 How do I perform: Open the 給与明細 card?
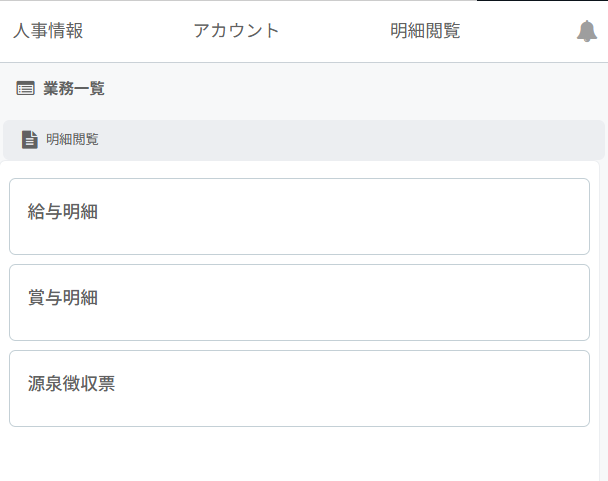coord(299,216)
